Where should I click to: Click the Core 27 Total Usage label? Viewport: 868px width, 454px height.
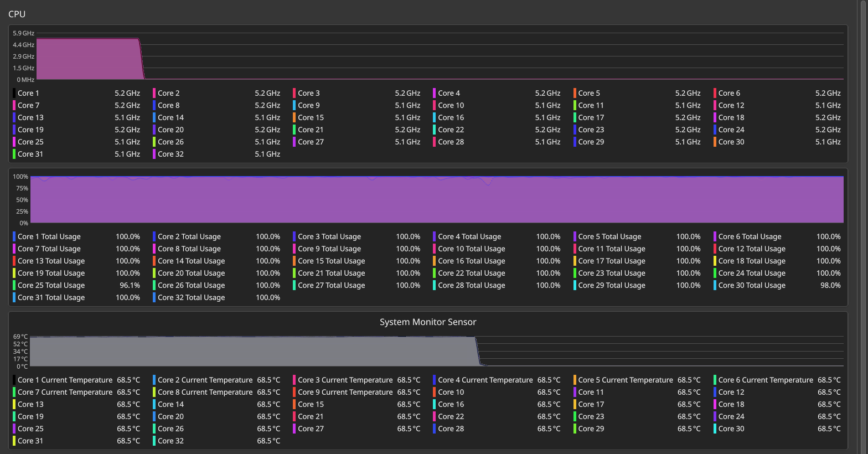pyautogui.click(x=331, y=285)
